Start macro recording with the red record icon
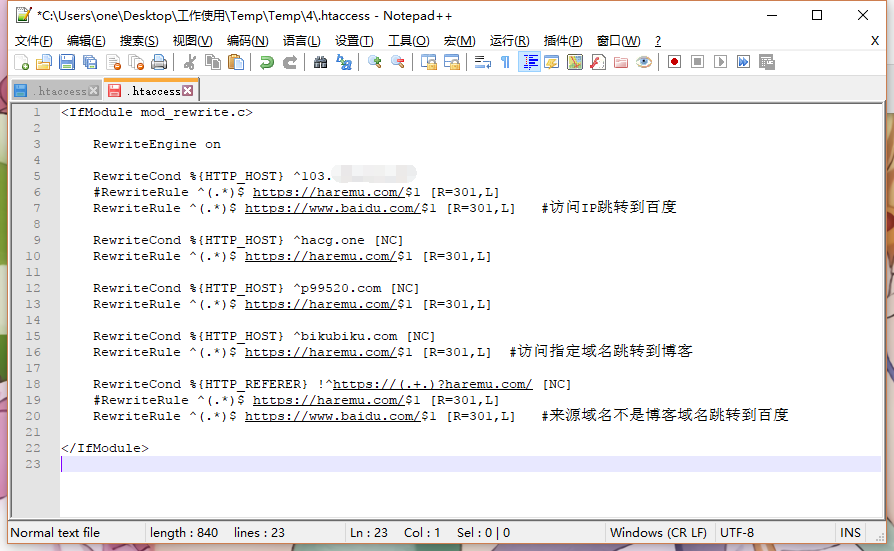Image resolution: width=894 pixels, height=551 pixels. [x=675, y=62]
